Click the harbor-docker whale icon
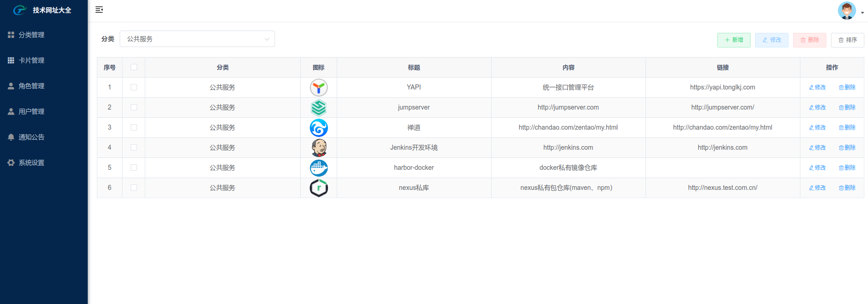This screenshot has width=868, height=304. [x=318, y=168]
